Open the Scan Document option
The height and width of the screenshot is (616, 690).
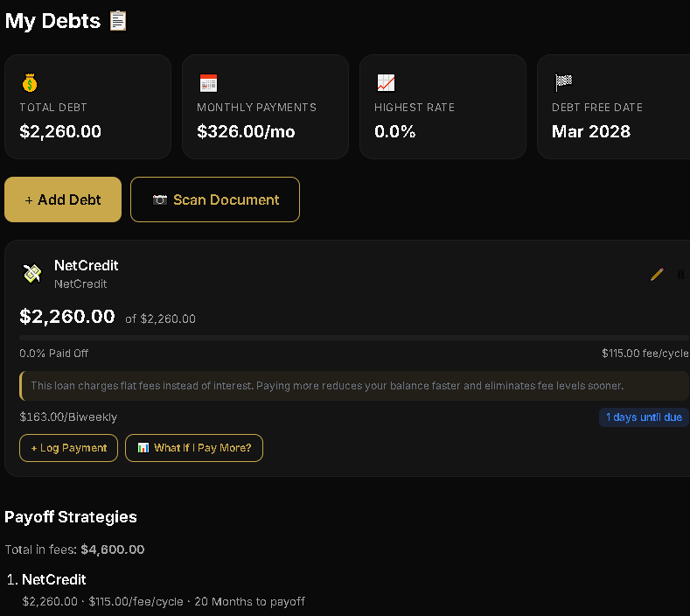pyautogui.click(x=215, y=199)
